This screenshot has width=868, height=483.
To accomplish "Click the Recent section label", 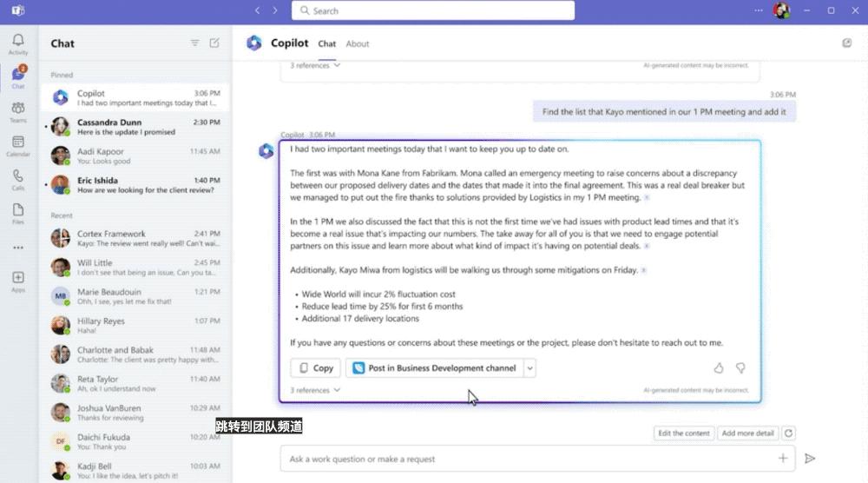I will [62, 215].
